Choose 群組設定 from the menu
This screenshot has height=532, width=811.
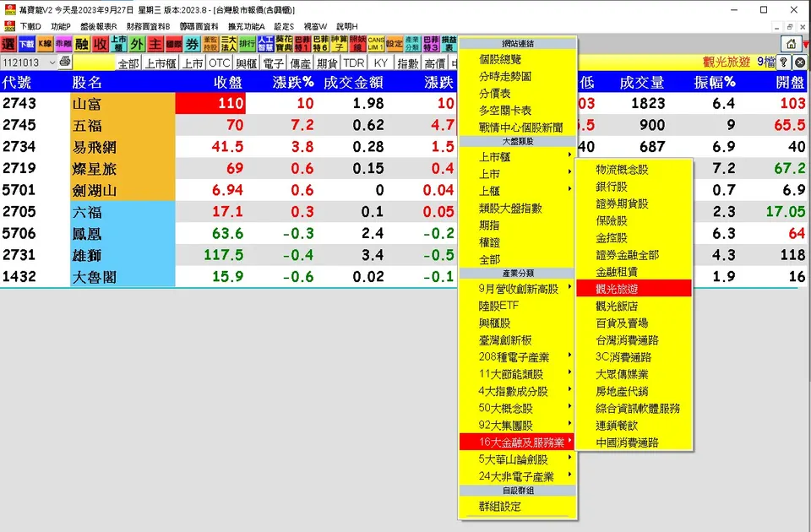pos(518,506)
